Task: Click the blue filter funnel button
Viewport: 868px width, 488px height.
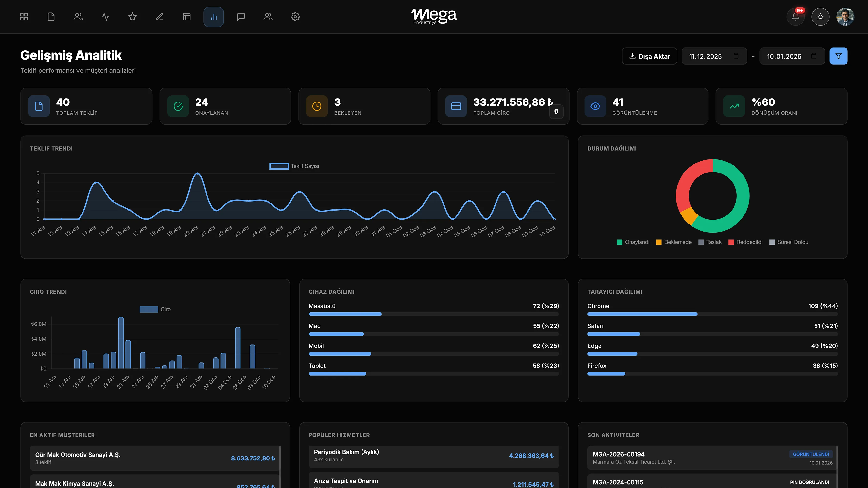Action: [838, 56]
